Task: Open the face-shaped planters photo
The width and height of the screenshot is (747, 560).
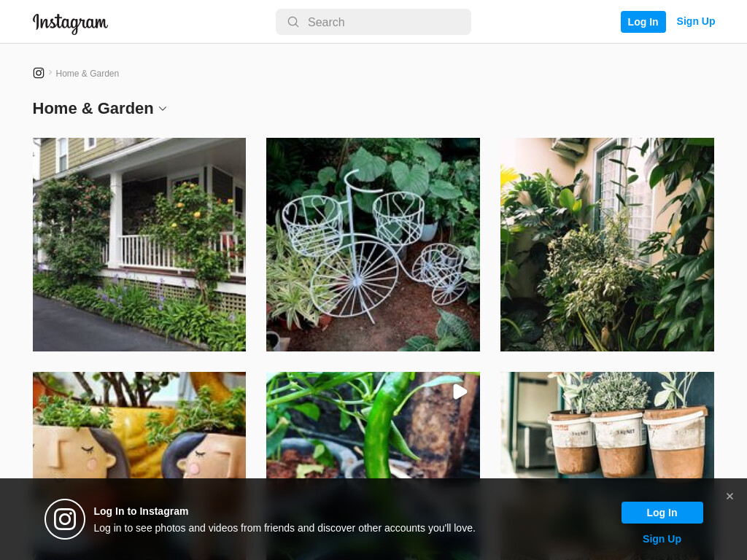Action: click(139, 425)
